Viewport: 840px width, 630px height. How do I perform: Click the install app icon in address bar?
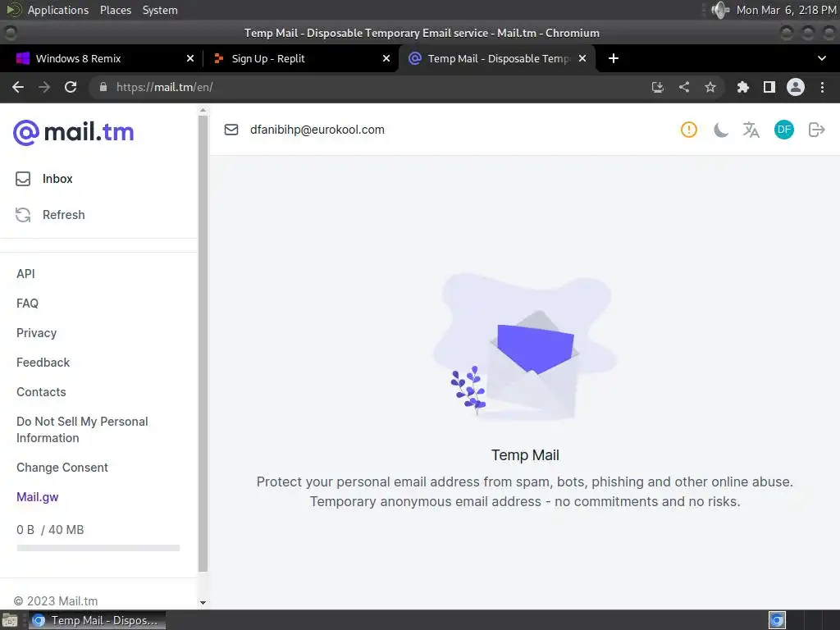(x=658, y=87)
